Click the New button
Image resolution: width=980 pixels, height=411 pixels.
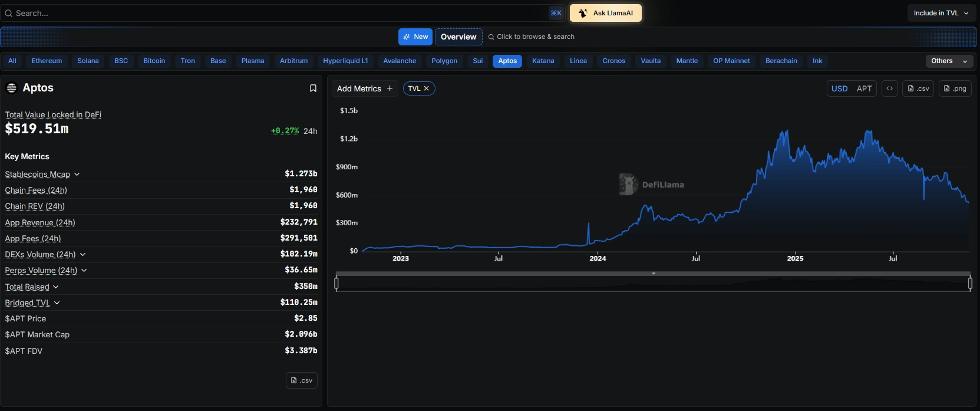click(x=415, y=37)
